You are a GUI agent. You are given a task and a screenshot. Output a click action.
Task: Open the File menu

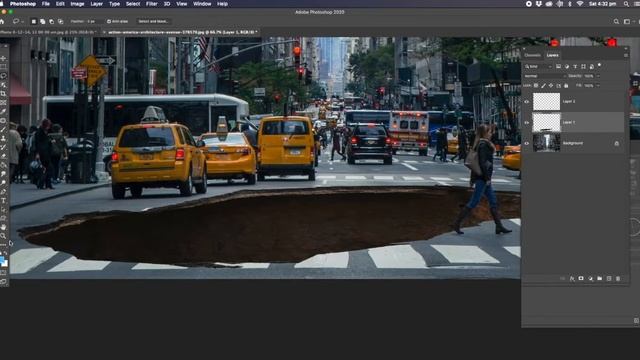coord(46,4)
